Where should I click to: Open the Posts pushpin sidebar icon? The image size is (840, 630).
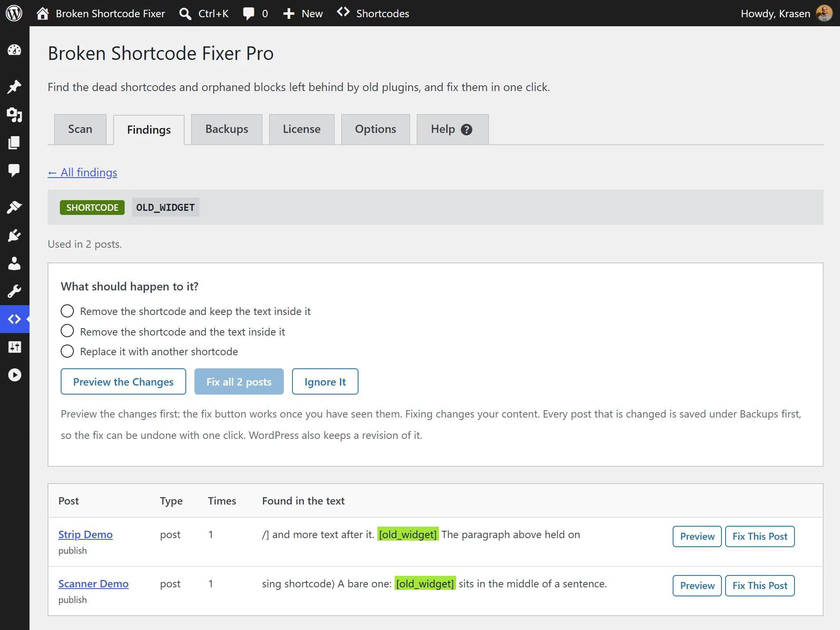[14, 87]
